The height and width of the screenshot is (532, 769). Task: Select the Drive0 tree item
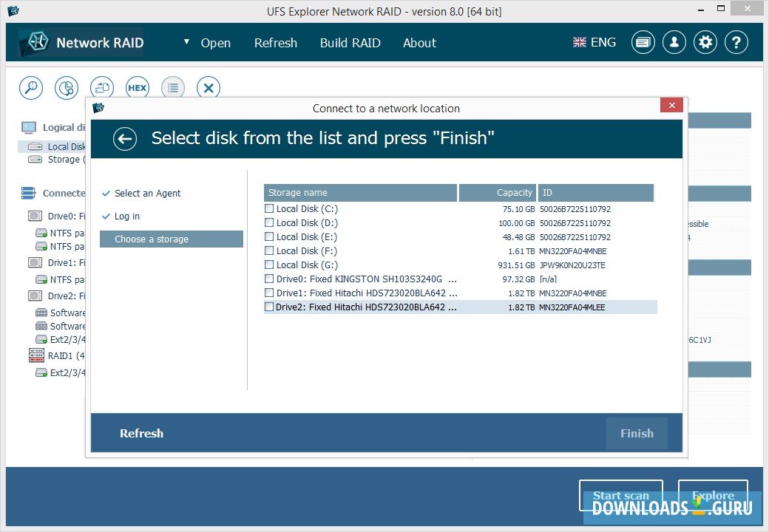(56, 216)
